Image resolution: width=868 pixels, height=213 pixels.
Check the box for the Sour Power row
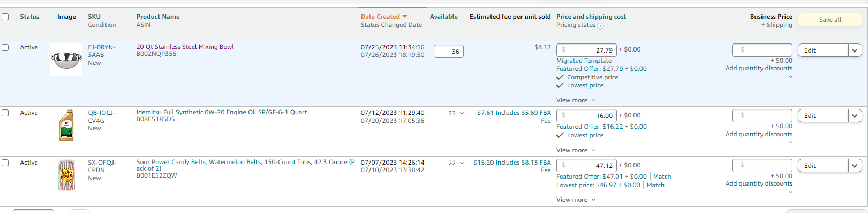[x=5, y=163]
